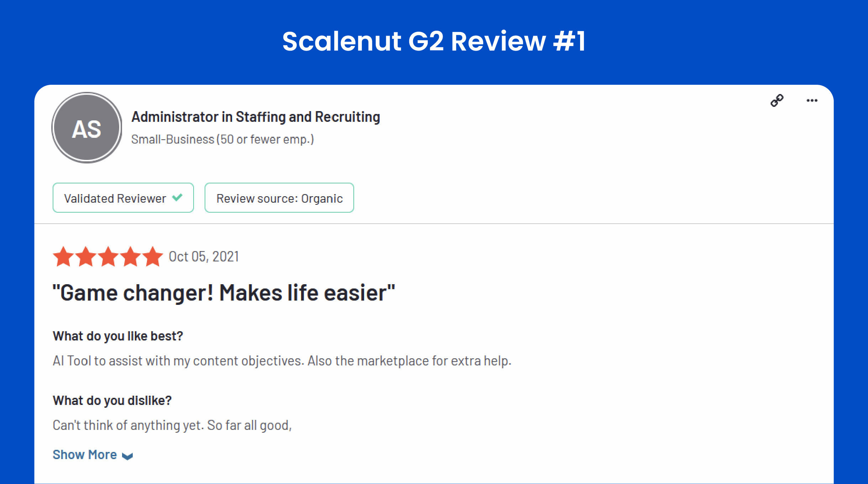The image size is (868, 484).
Task: Click the green Validated Reviewer checkmark
Action: pos(177,197)
